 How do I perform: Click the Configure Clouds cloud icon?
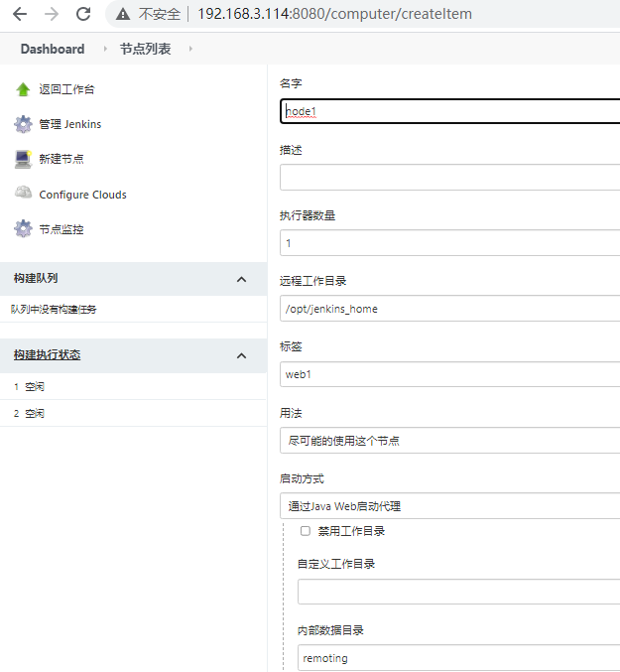(23, 193)
